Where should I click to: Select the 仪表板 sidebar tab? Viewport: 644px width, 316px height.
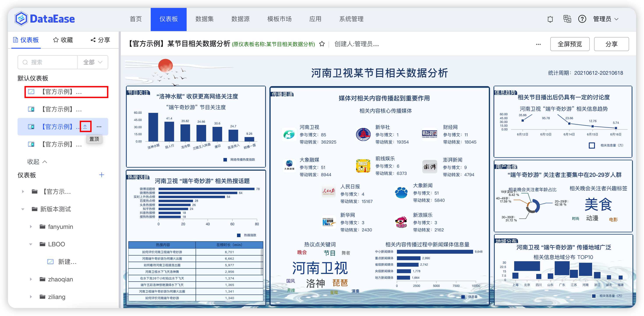(26, 40)
